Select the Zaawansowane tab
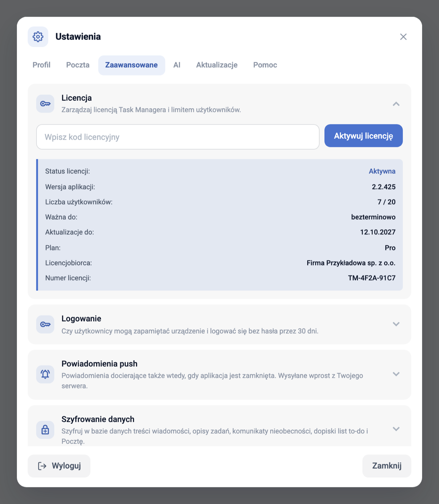Viewport: 439px width, 504px height. (131, 65)
